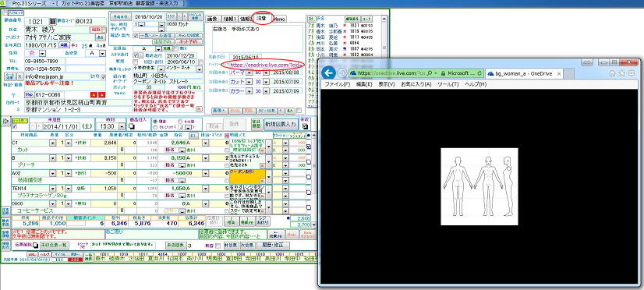Click the 追加予約 button
The height and width of the screenshot is (290, 644).
[x=163, y=41]
